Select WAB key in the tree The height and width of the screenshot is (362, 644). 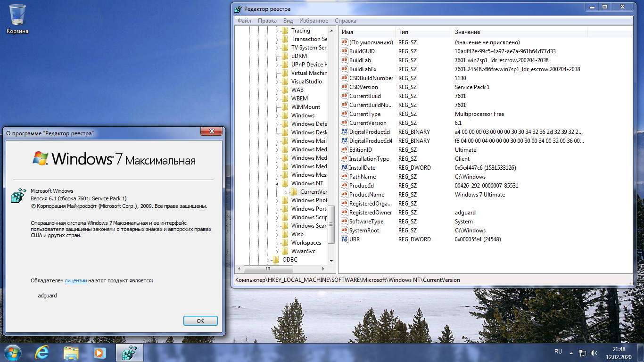(297, 90)
